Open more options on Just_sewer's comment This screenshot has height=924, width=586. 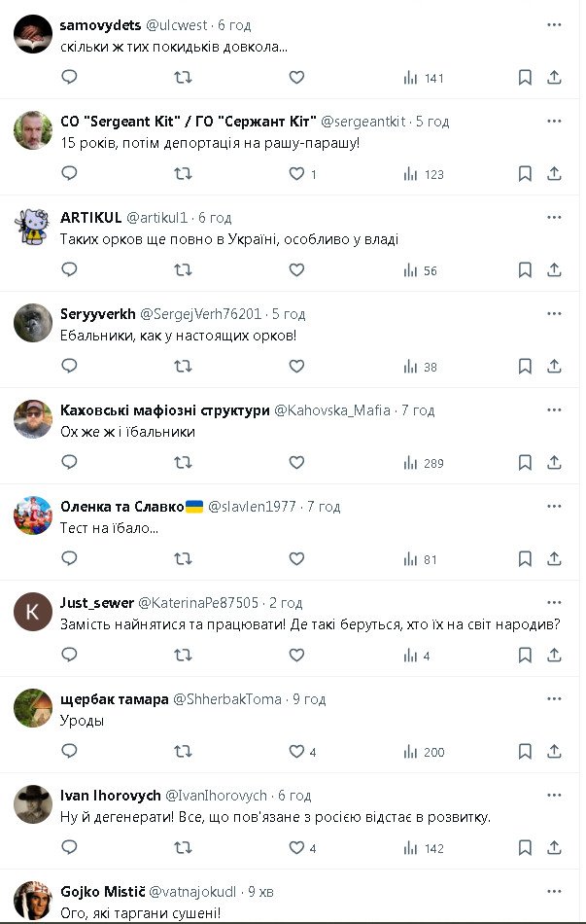coord(554,602)
